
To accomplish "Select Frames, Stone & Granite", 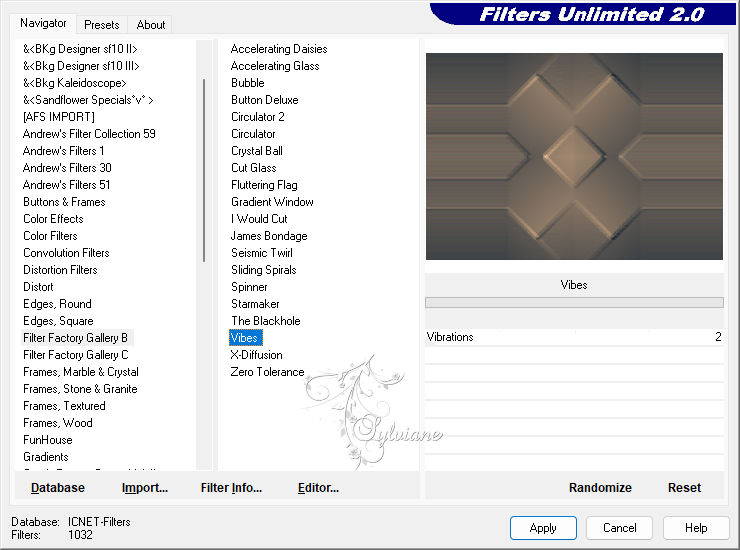I will click(80, 389).
